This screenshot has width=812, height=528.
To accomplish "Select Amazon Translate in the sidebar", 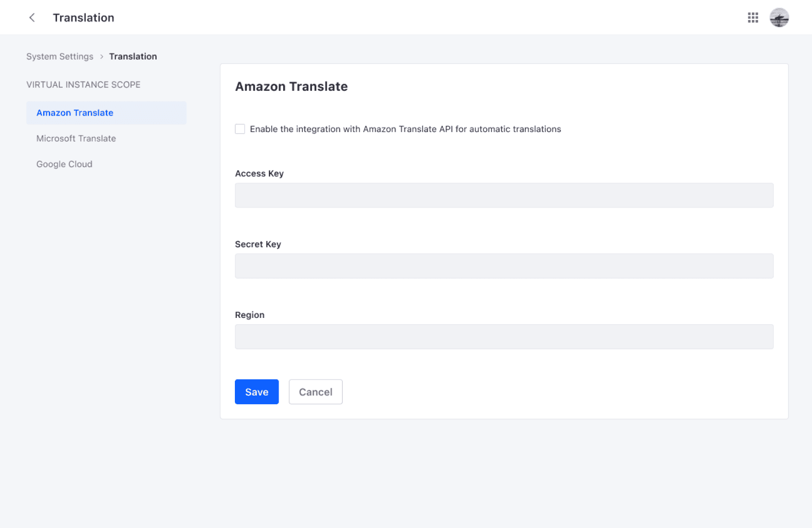I will click(75, 113).
